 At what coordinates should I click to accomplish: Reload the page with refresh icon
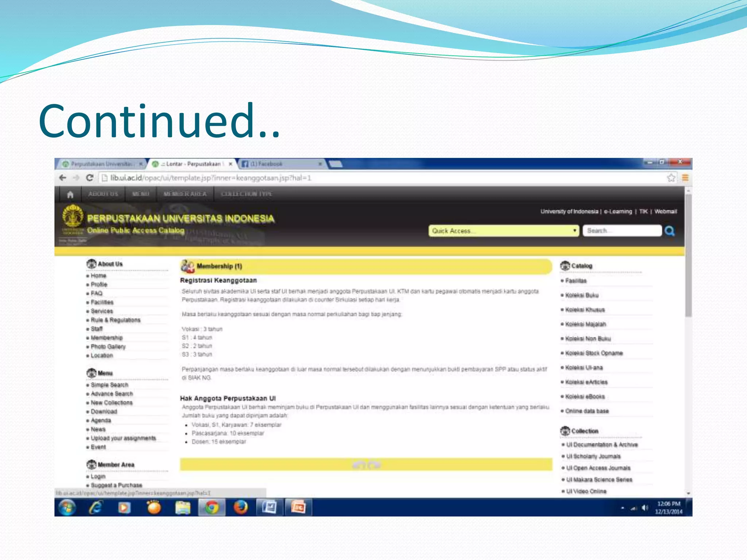pyautogui.click(x=90, y=178)
